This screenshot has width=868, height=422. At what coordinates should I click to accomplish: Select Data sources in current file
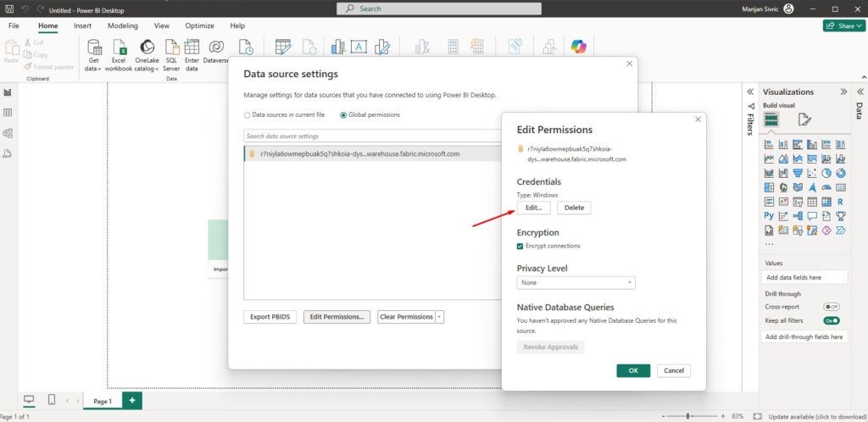[x=284, y=115]
